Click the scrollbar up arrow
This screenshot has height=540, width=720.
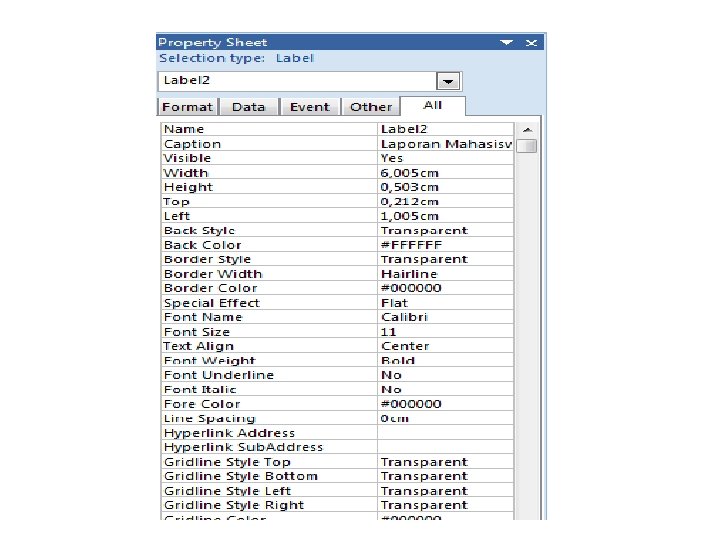tap(528, 130)
